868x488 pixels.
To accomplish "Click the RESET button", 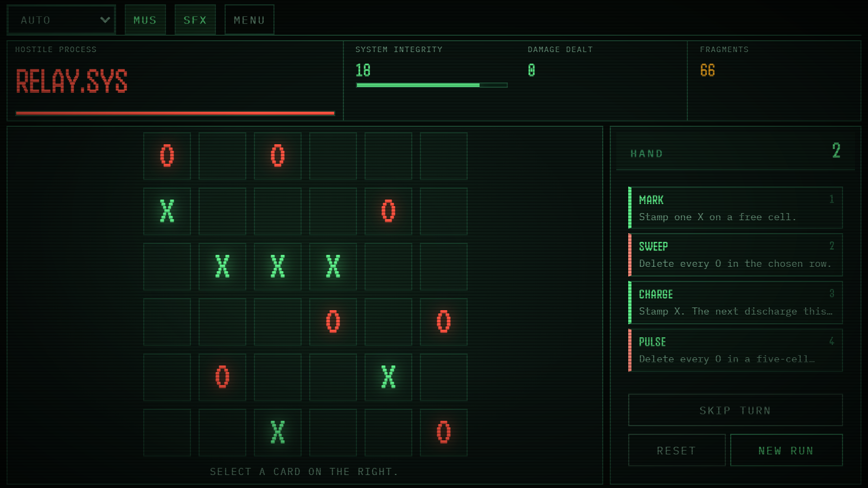I will (x=676, y=451).
